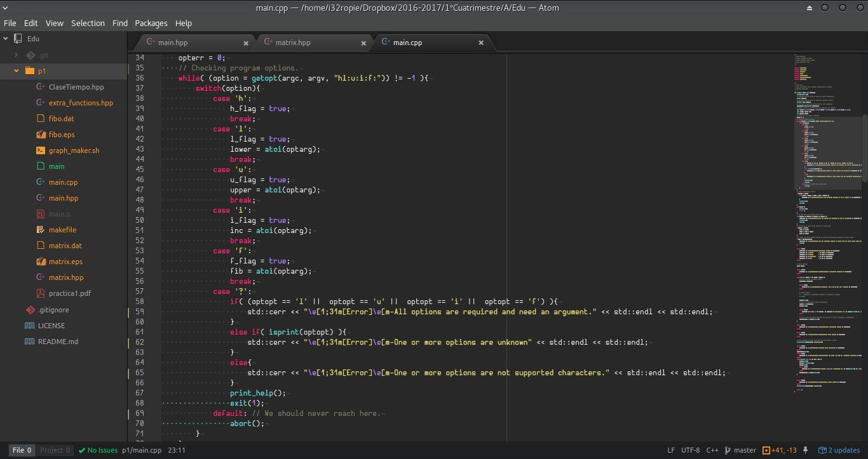Change the C++ grammar selector
The height and width of the screenshot is (459, 868).
coord(712,450)
